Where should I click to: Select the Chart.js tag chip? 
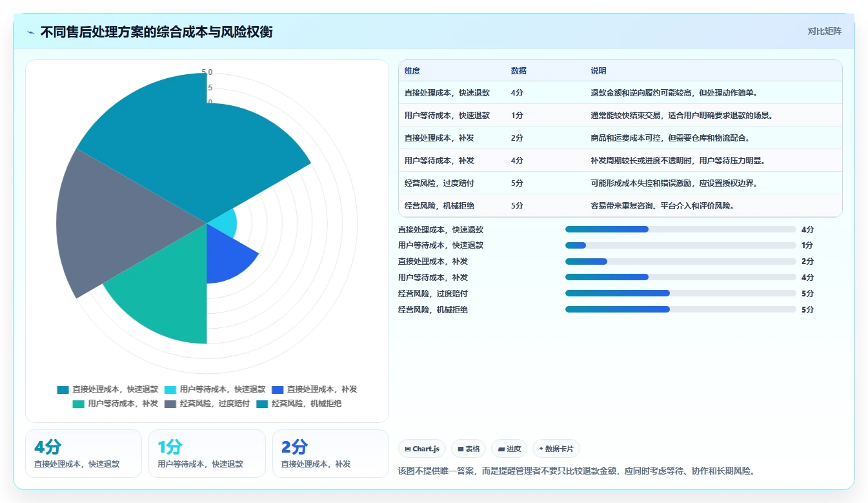click(422, 449)
